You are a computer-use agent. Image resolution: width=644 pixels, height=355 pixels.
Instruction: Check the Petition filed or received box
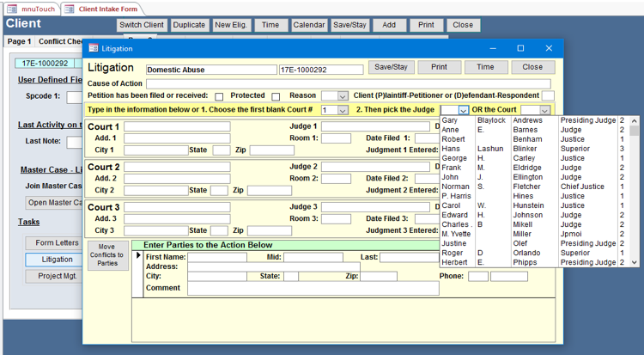(220, 96)
